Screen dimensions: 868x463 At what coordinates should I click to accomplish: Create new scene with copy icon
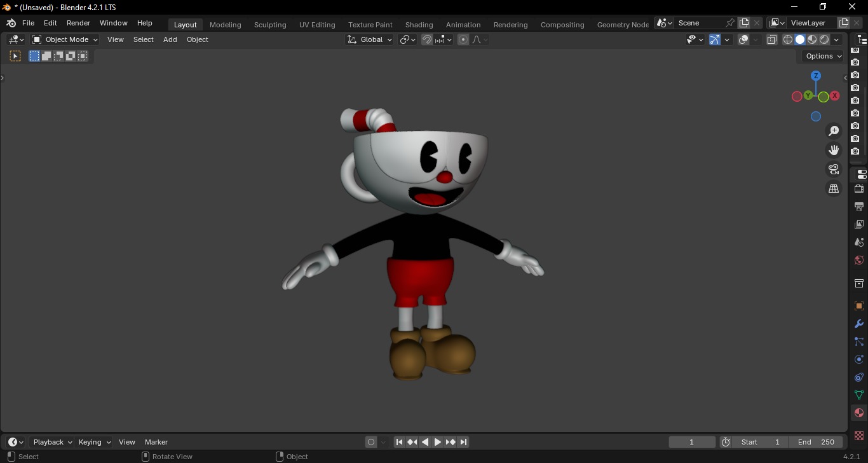click(744, 23)
